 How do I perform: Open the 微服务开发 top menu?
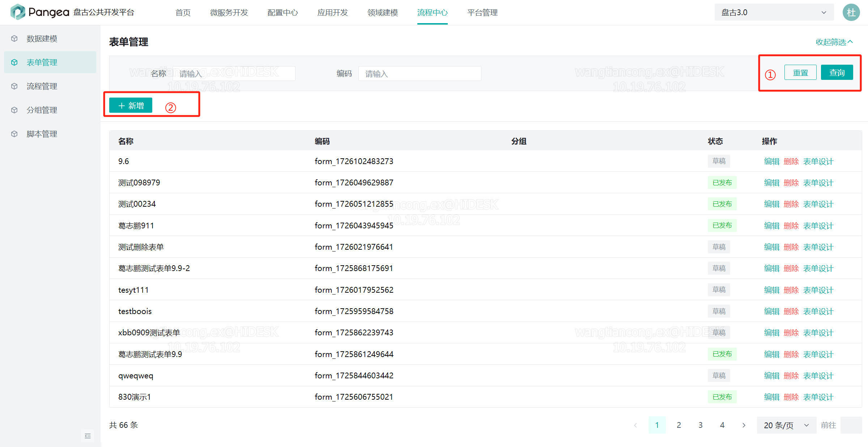[x=229, y=12]
